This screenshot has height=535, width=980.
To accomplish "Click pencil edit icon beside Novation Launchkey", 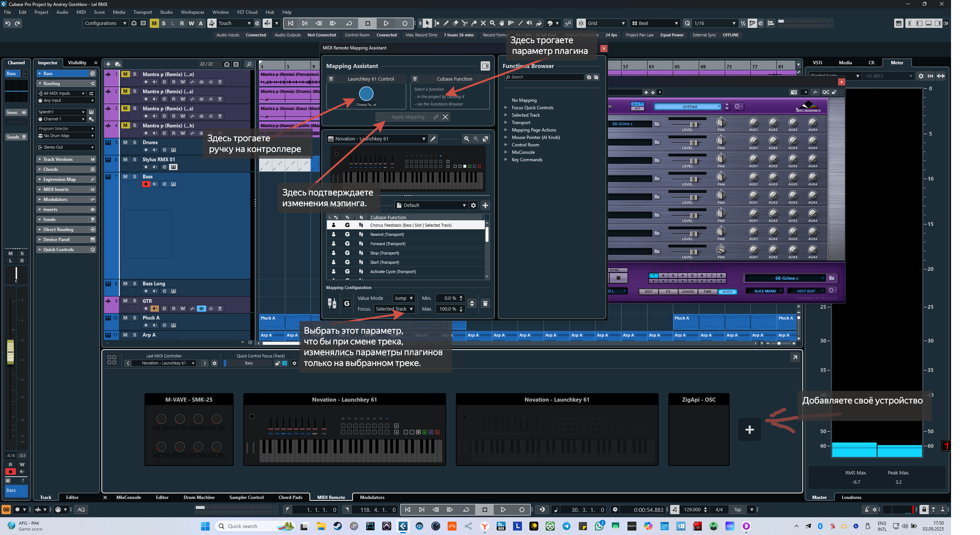I will pyautogui.click(x=433, y=139).
